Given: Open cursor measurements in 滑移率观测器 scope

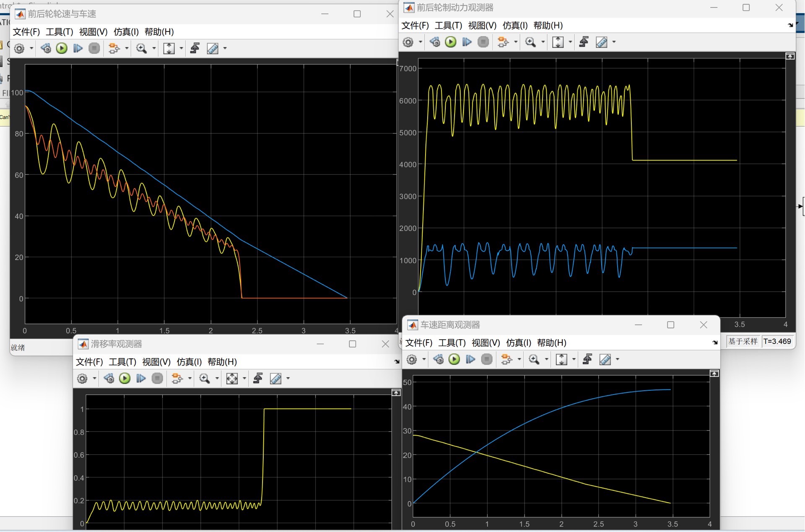Looking at the screenshot, I should click(276, 378).
